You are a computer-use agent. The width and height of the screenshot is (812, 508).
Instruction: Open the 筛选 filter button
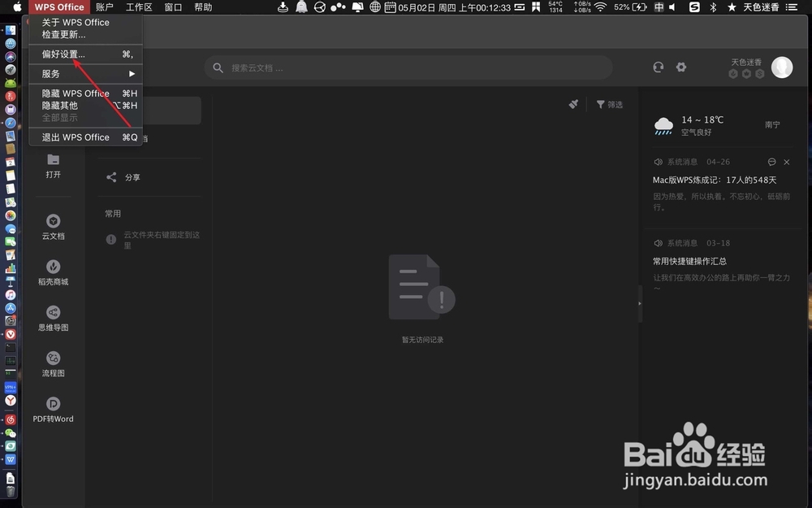(610, 104)
